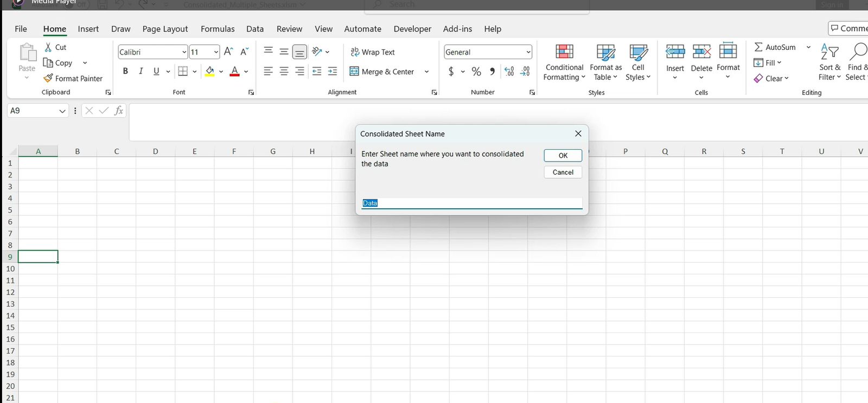
Task: Click the Format Painter icon
Action: coord(48,78)
